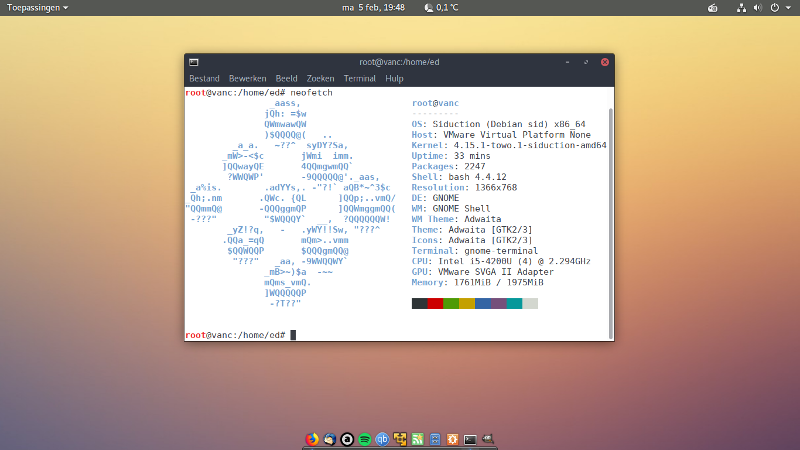Viewport: 800px width, 450px height.
Task: Launch GIMP from the dock
Action: pos(488,439)
